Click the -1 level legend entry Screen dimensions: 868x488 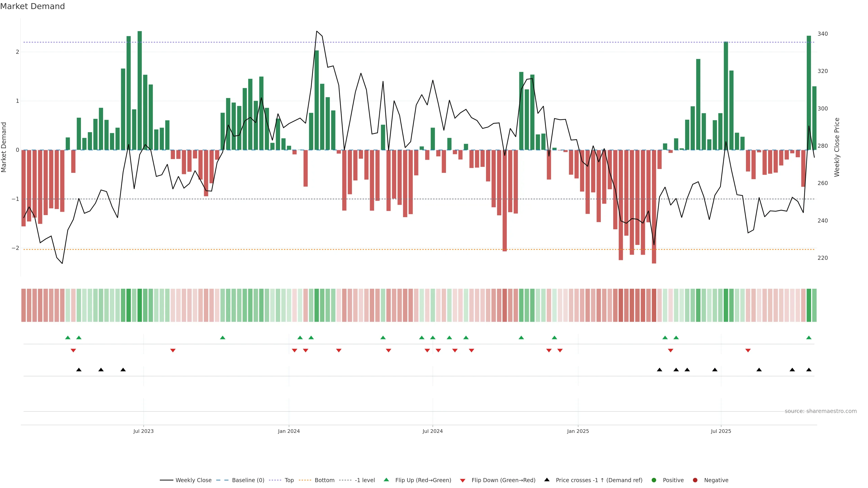coord(365,480)
